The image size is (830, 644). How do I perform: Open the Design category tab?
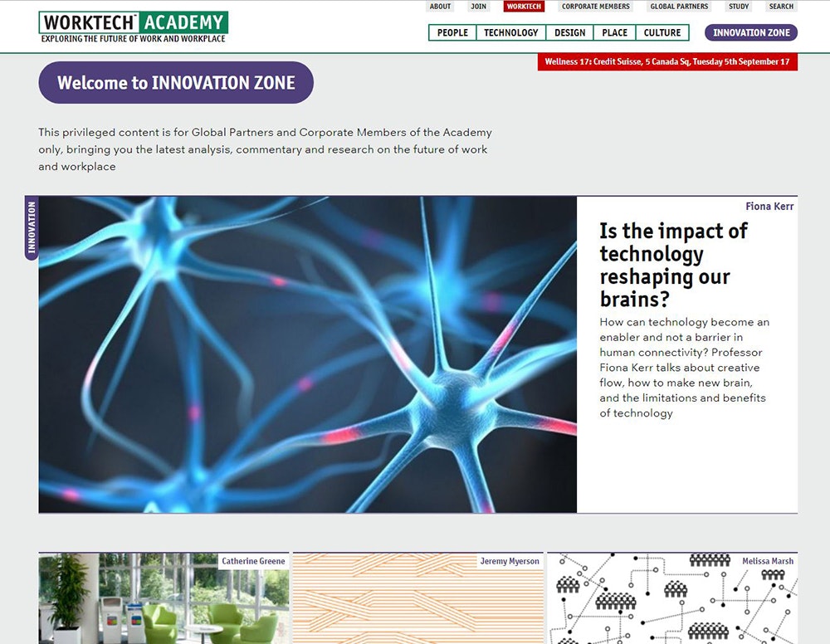(x=570, y=33)
